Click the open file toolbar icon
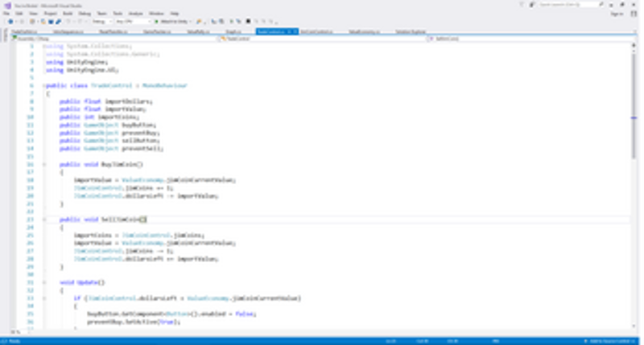This screenshot has width=644, height=345. click(43, 22)
